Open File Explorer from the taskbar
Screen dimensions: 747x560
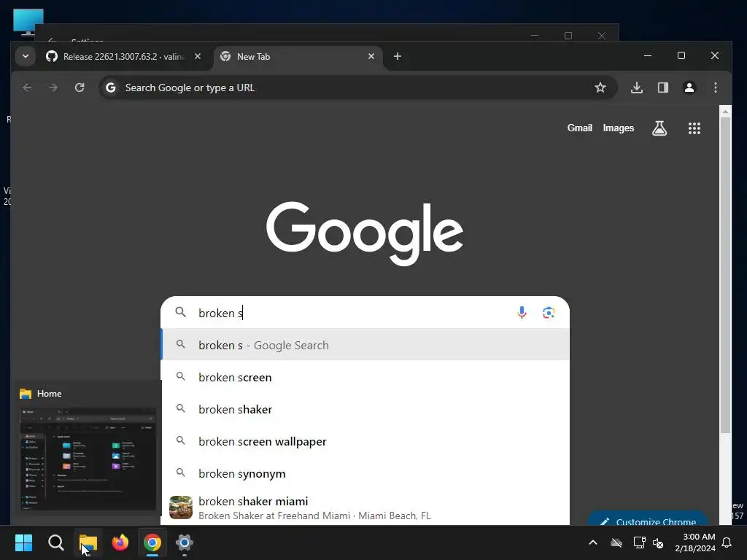point(88,542)
